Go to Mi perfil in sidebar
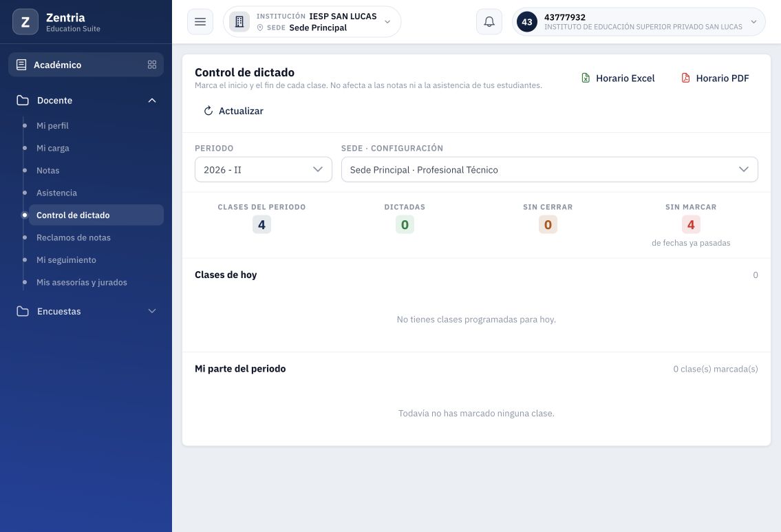The image size is (781, 532). point(52,125)
